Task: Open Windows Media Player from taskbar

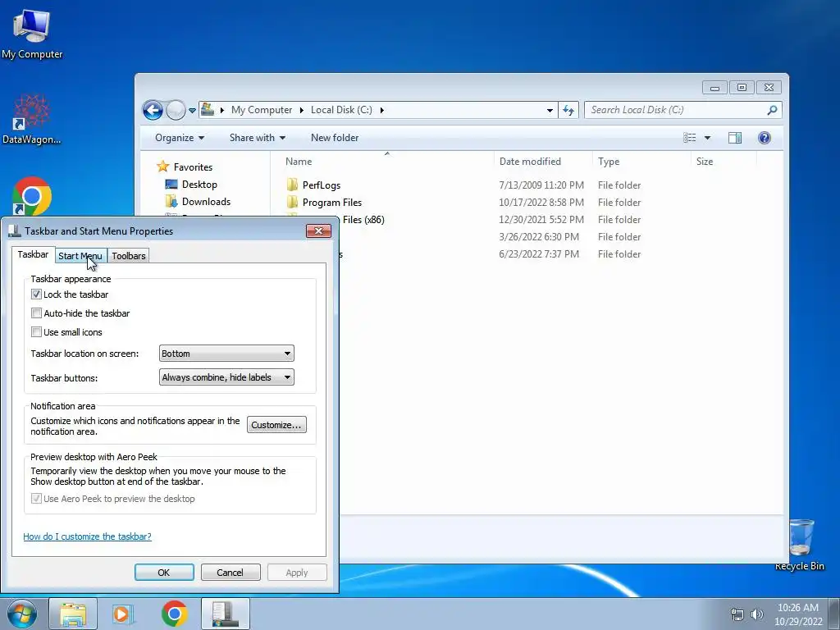Action: click(123, 614)
